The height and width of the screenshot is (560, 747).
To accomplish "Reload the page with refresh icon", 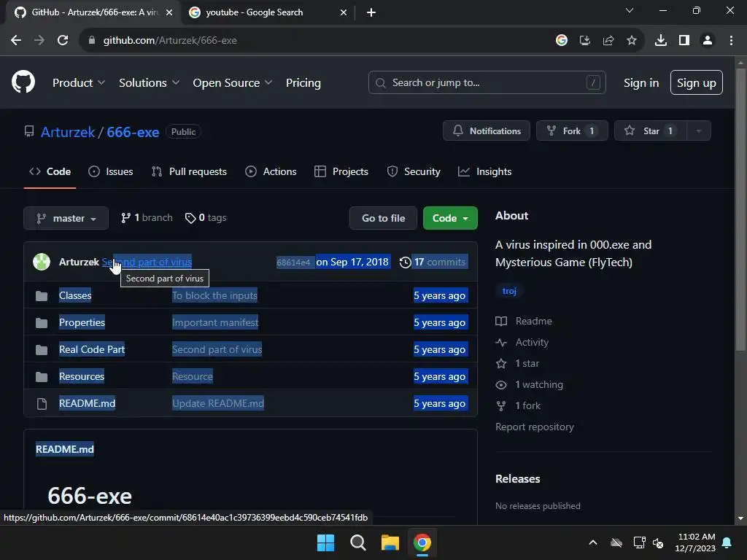I will [x=63, y=41].
